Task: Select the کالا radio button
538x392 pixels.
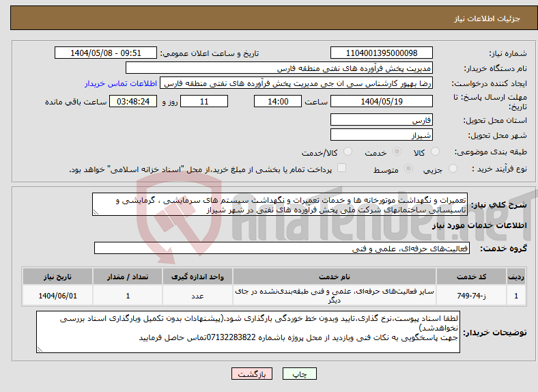Action: pyautogui.click(x=435, y=152)
